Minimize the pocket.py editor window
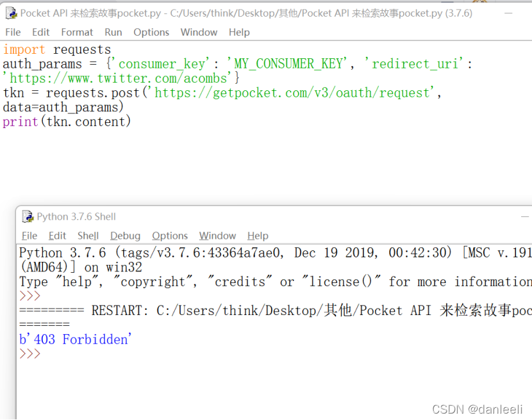This screenshot has width=532, height=420. click(508, 13)
